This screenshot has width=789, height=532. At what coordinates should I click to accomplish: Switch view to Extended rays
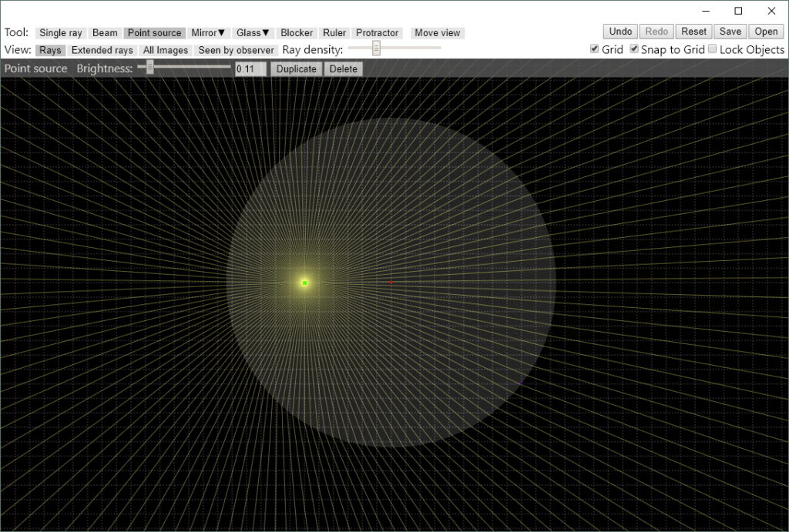click(x=102, y=50)
